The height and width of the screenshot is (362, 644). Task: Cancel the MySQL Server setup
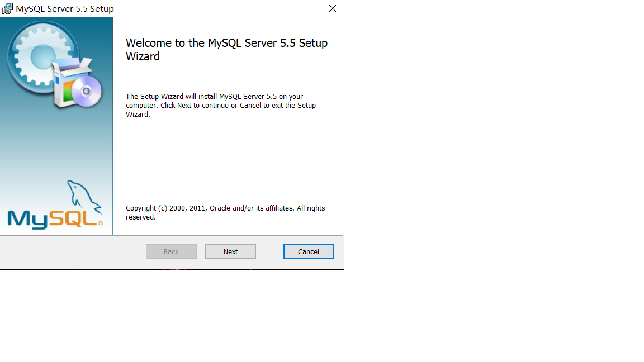[x=309, y=251]
